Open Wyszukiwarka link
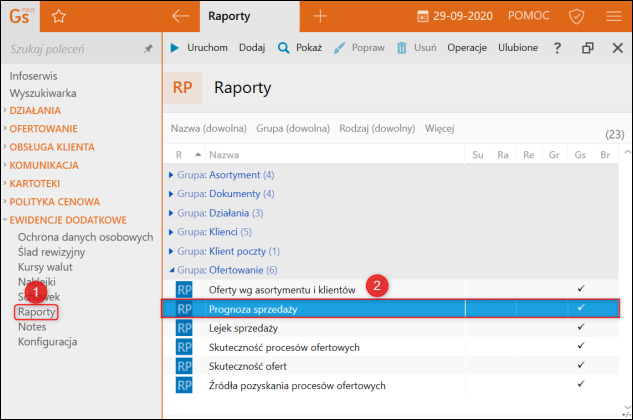 coord(43,93)
